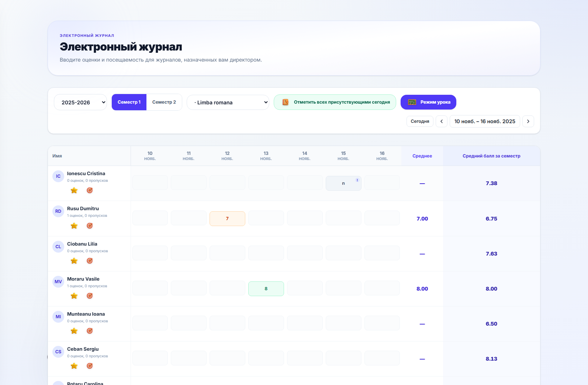This screenshot has width=588, height=385.
Task: Click the MI avatar of Munteanu Ioana
Action: [x=58, y=317]
